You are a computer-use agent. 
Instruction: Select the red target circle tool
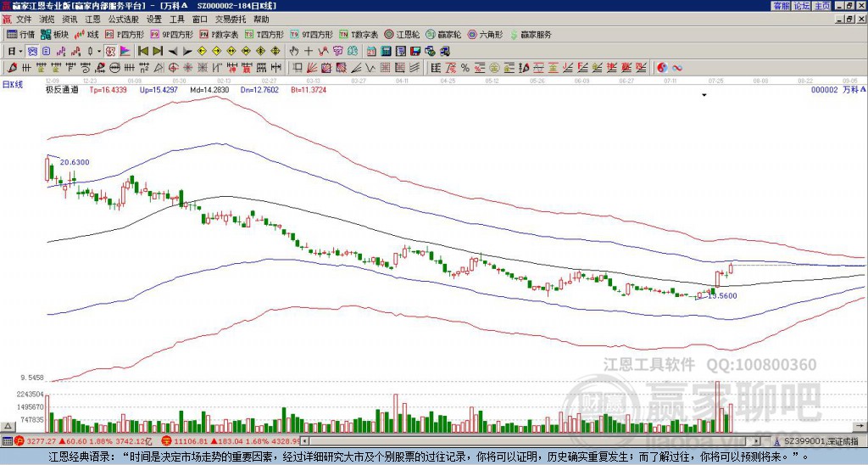[173, 68]
